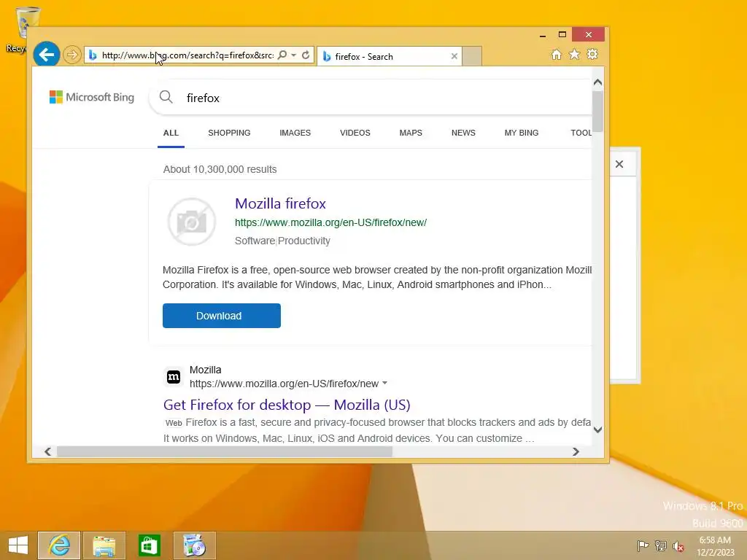The height and width of the screenshot is (560, 747).
Task: Click the network icon in system tray
Action: coord(661,545)
